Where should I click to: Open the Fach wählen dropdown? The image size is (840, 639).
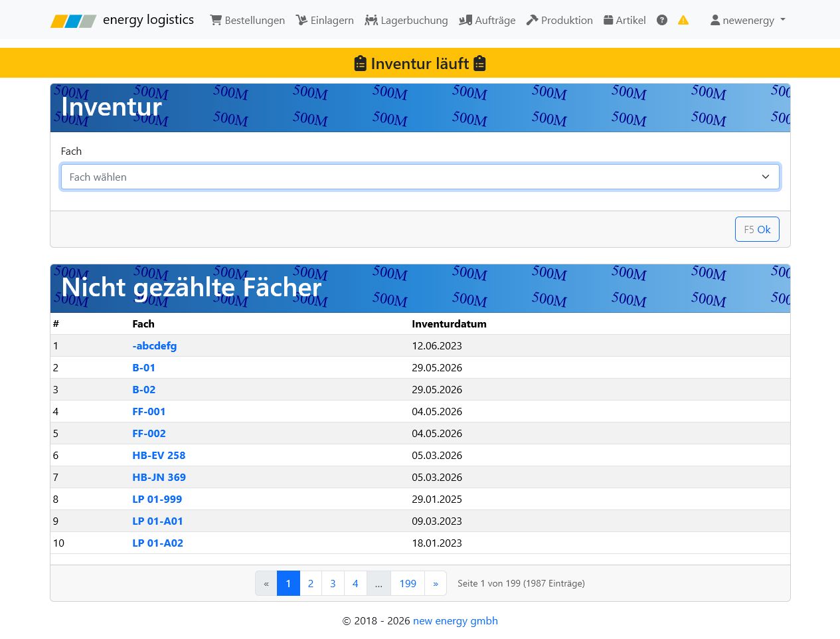click(420, 177)
